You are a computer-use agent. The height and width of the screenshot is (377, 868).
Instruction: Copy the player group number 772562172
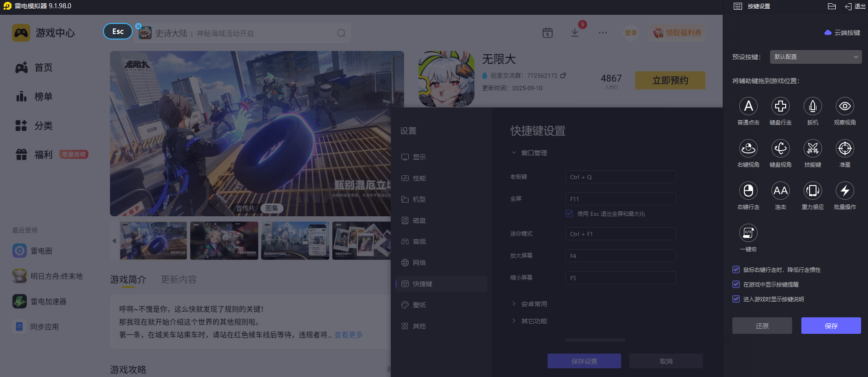(563, 75)
